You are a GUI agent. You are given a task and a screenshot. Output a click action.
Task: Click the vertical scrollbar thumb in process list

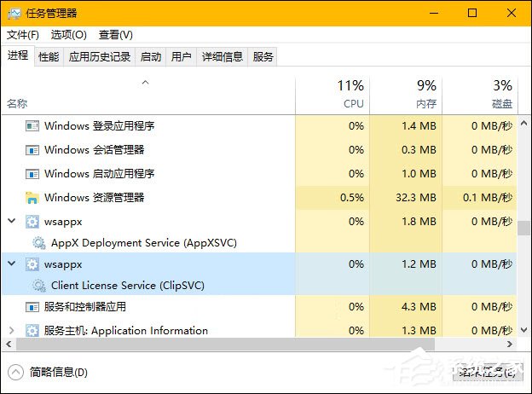click(522, 229)
